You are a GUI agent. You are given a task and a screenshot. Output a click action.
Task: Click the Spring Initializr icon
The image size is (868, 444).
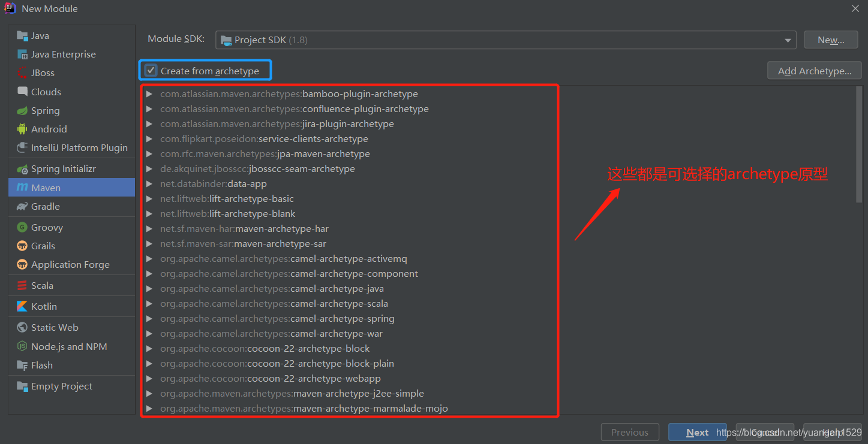(22, 169)
